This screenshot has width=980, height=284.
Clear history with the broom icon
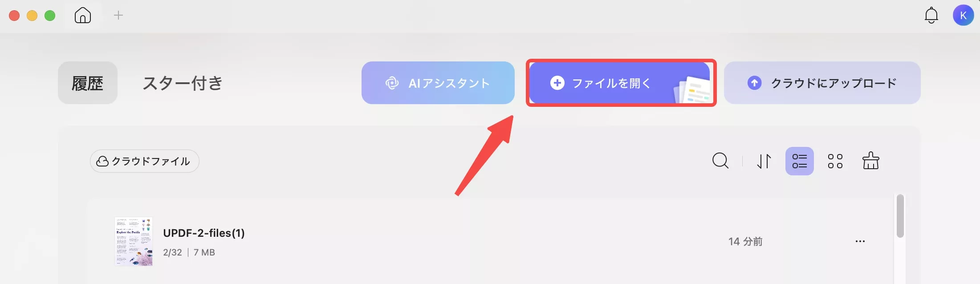click(870, 161)
